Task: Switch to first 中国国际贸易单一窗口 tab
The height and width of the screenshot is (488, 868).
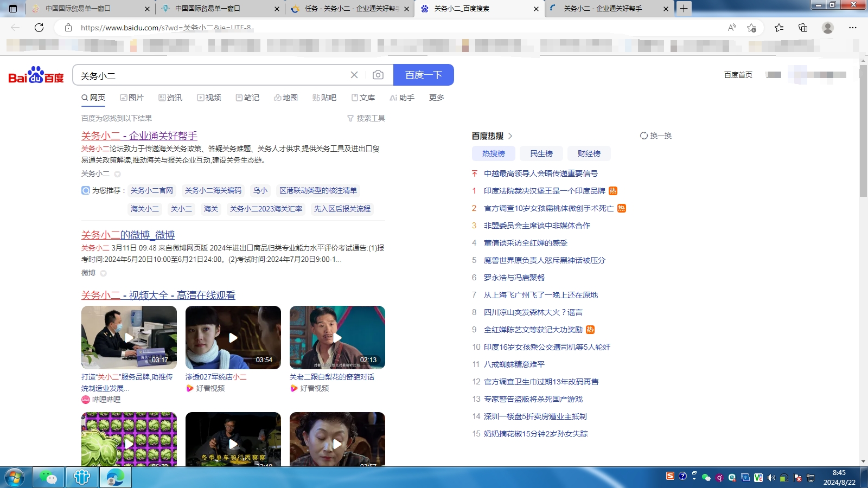Action: [90, 9]
